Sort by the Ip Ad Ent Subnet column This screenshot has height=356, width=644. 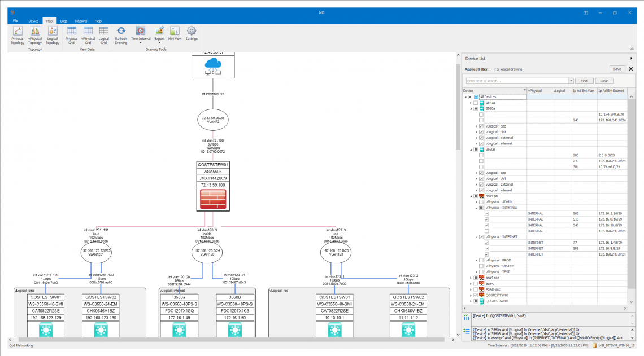pos(612,91)
